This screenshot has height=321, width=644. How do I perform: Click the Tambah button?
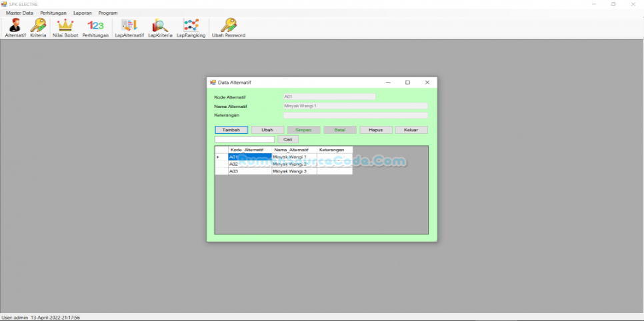pyautogui.click(x=231, y=130)
